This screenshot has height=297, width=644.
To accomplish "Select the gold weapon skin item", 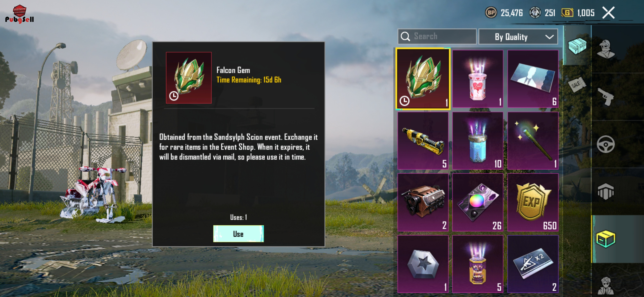I will (423, 141).
